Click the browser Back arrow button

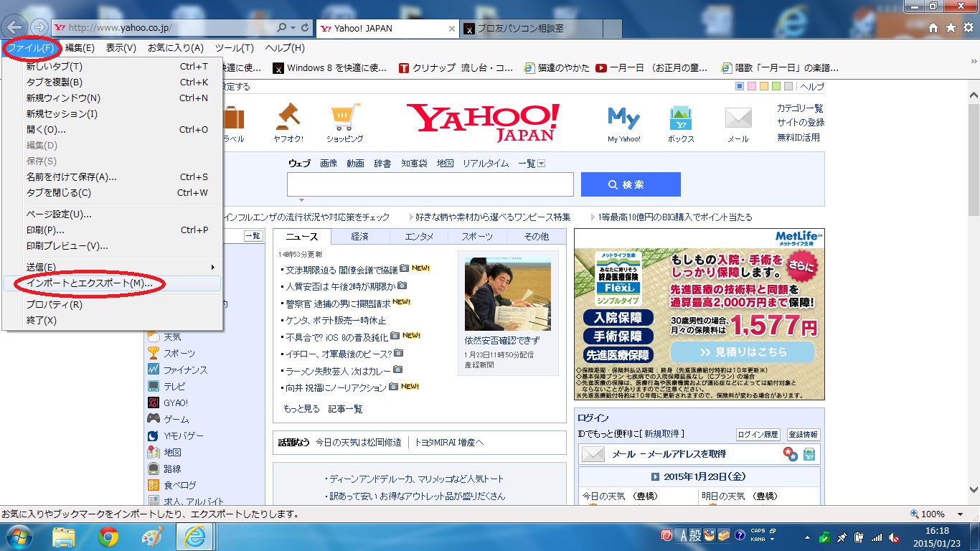click(16, 27)
